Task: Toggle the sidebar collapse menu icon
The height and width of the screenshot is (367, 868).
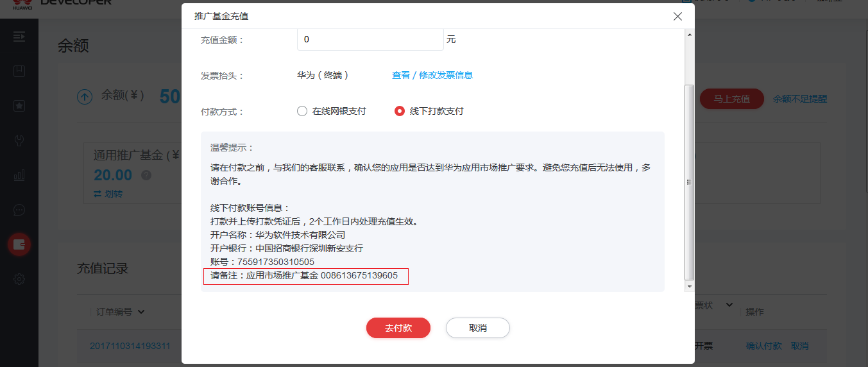Action: point(19,37)
